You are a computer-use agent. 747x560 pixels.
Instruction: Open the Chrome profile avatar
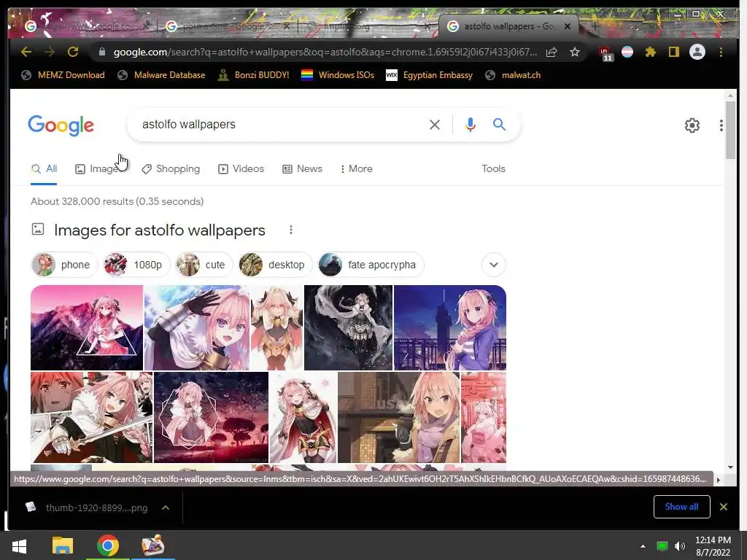click(x=697, y=52)
